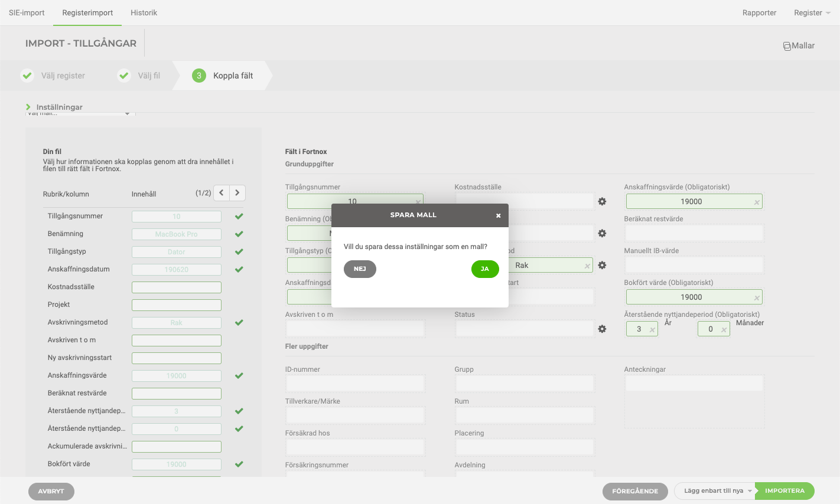
Task: Open Rapporter in the top menu
Action: click(759, 12)
